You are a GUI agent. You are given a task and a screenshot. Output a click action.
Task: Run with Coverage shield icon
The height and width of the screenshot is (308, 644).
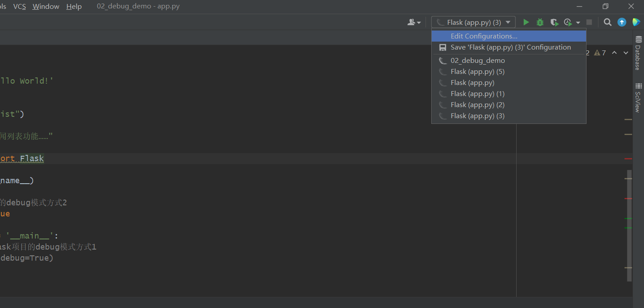tap(554, 22)
